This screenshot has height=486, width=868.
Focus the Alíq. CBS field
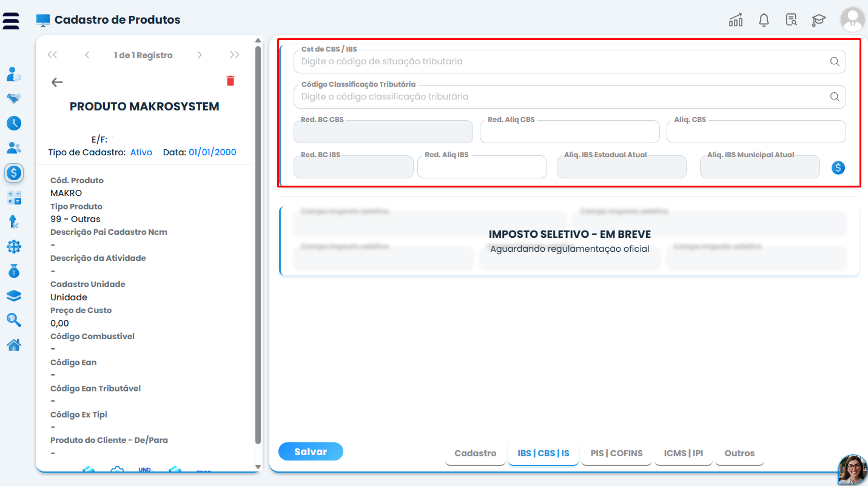point(756,132)
